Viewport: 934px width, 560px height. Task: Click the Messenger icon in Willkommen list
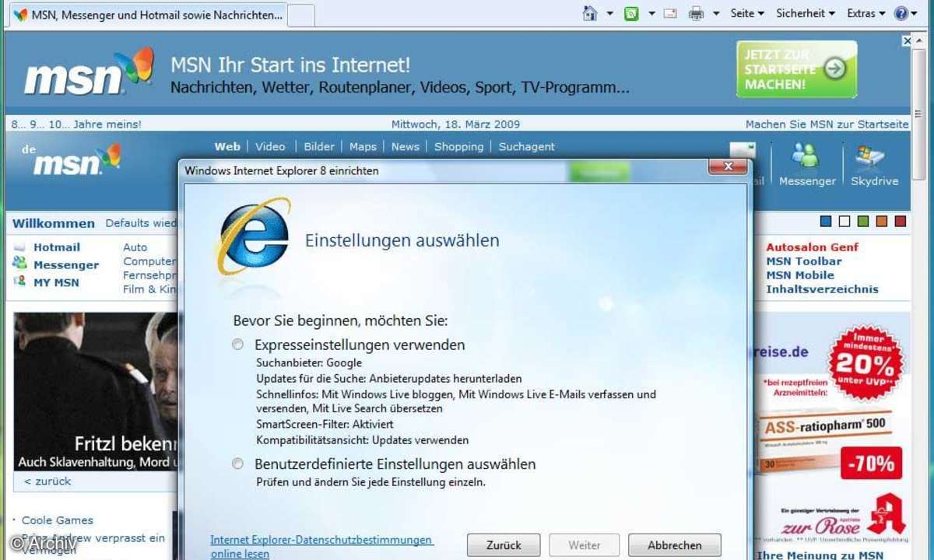(19, 264)
